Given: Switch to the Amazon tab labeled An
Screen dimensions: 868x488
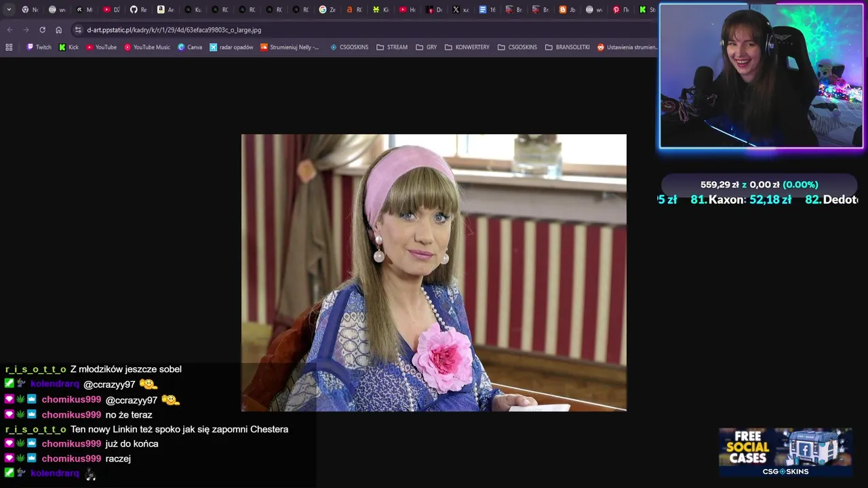Looking at the screenshot, I should coord(165,9).
